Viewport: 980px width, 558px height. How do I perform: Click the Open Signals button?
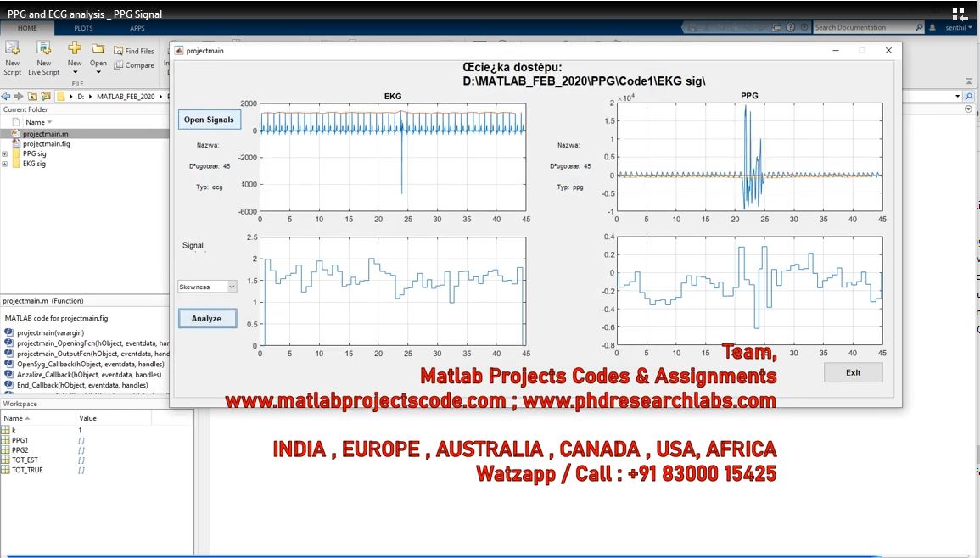209,120
